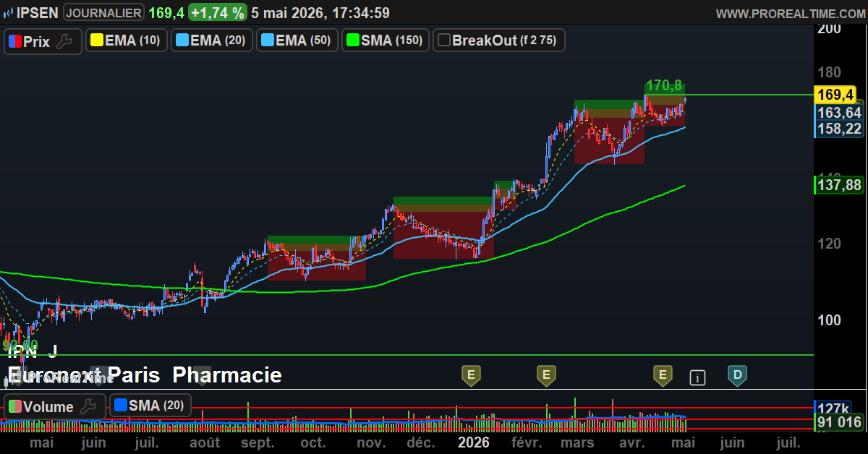
Task: Click the 91 016 volume axis tag
Action: (839, 423)
